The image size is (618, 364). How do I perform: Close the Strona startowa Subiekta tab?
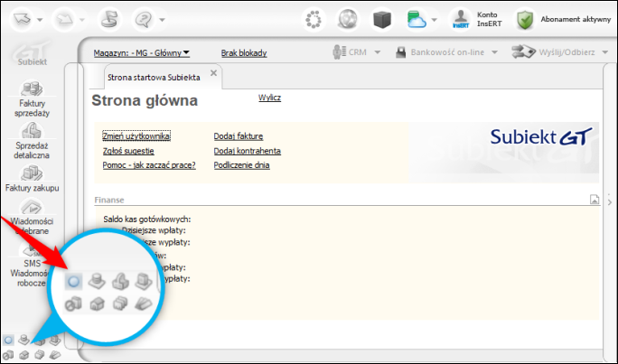click(213, 73)
